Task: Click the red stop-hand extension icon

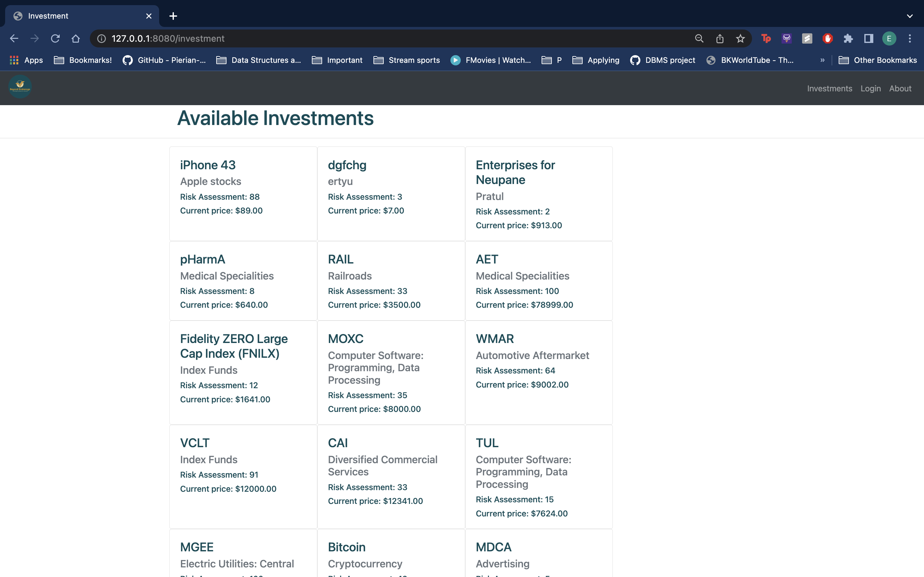Action: [x=827, y=38]
